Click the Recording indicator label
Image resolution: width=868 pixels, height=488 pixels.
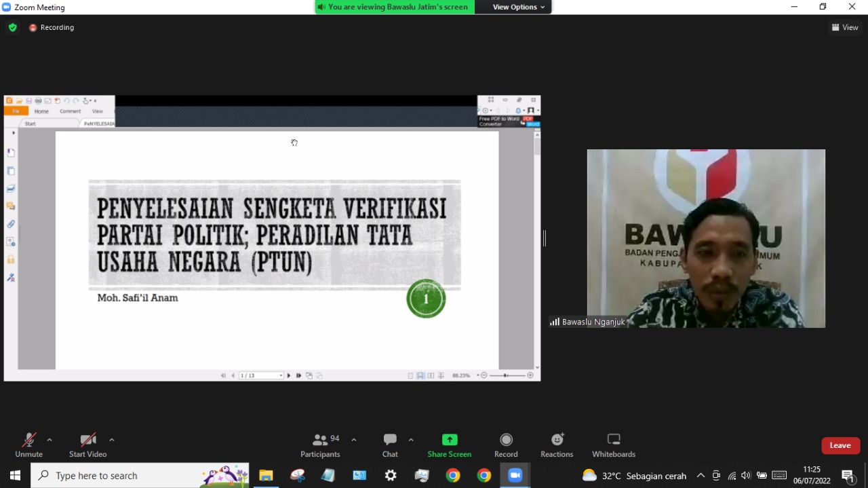pyautogui.click(x=57, y=28)
